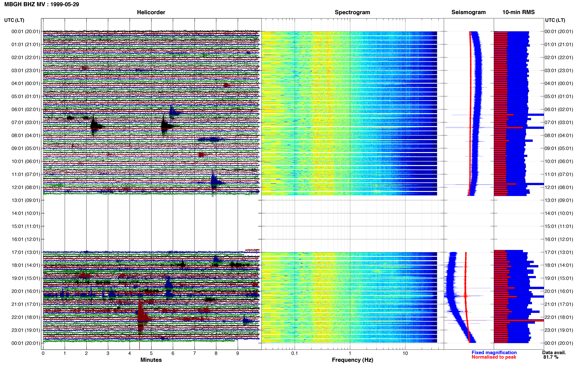Click the '81.7 %' data availability value
Viewport: 588px width, 368px height.
click(551, 357)
